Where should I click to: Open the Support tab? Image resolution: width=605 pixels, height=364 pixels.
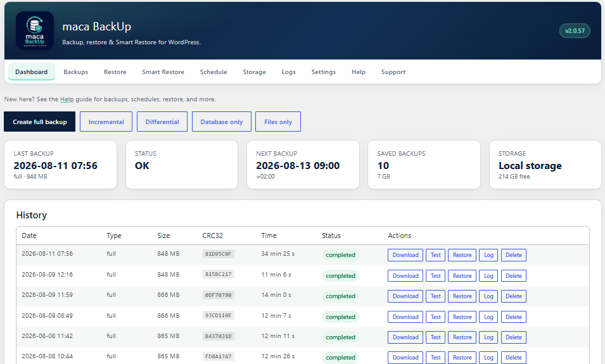tap(393, 72)
